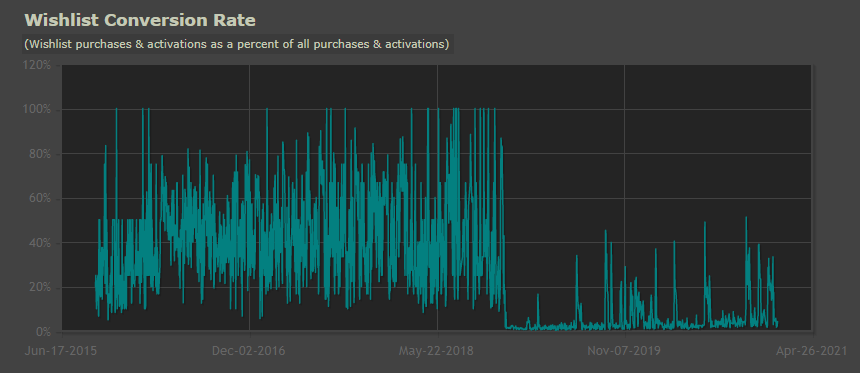Click the 20% y-axis label
This screenshot has height=373, width=860.
pyautogui.click(x=39, y=287)
